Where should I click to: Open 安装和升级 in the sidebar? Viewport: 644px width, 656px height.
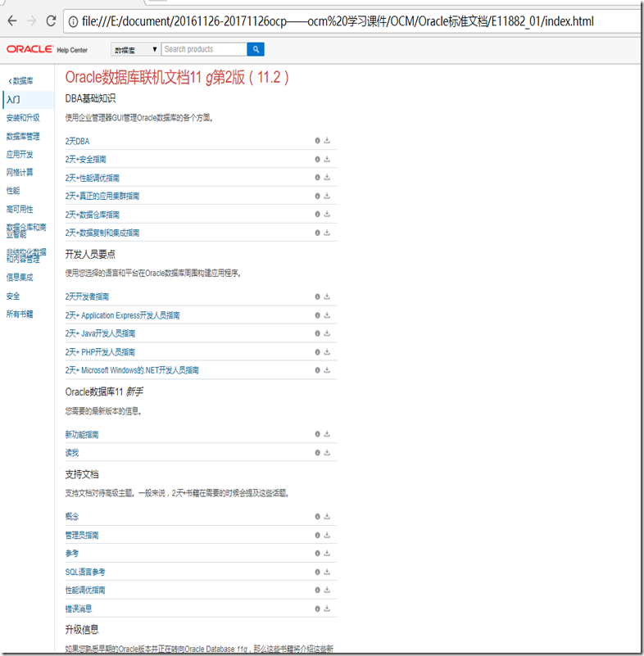23,118
